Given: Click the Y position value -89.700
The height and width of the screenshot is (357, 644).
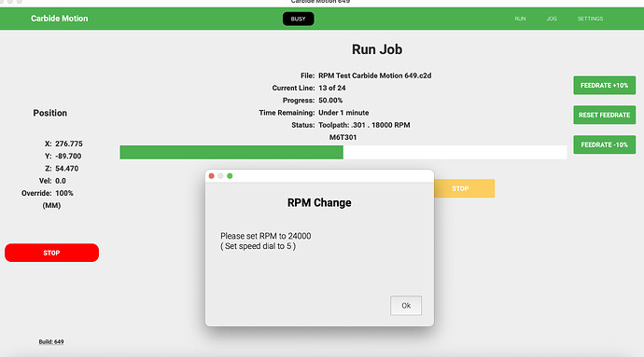Looking at the screenshot, I should click(x=68, y=156).
